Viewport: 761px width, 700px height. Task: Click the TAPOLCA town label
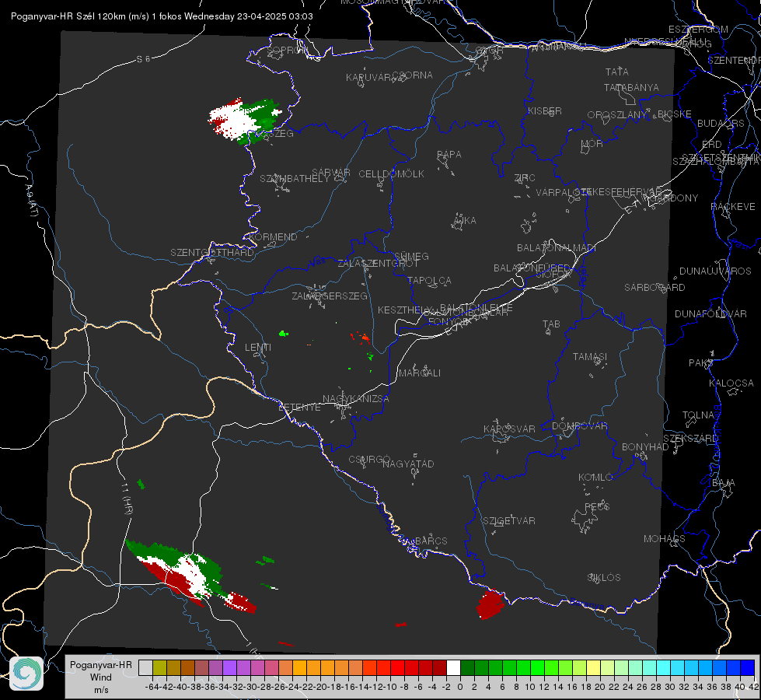(x=430, y=281)
